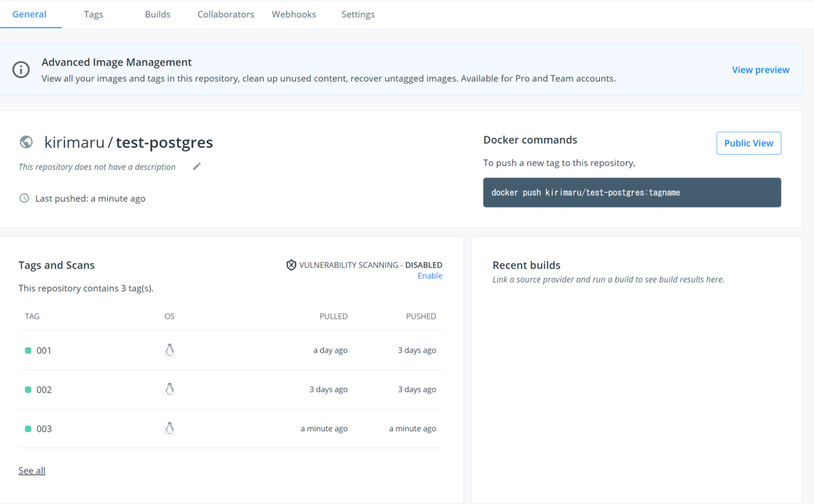Switch to the General tab

click(x=30, y=14)
